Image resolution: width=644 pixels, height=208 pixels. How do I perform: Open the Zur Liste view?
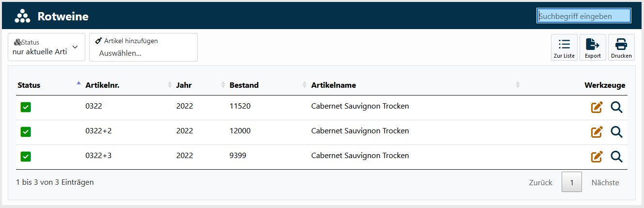click(564, 48)
